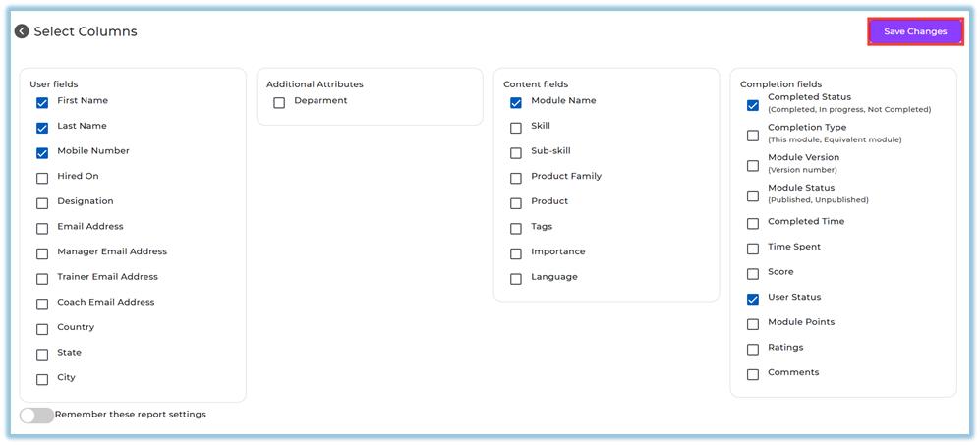Enable the Time Spent checkbox
The width and height of the screenshot is (980, 445).
click(x=753, y=249)
